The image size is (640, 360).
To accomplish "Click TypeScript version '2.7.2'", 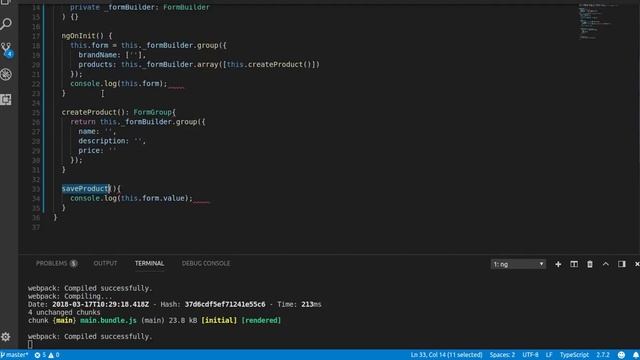I will point(602,355).
